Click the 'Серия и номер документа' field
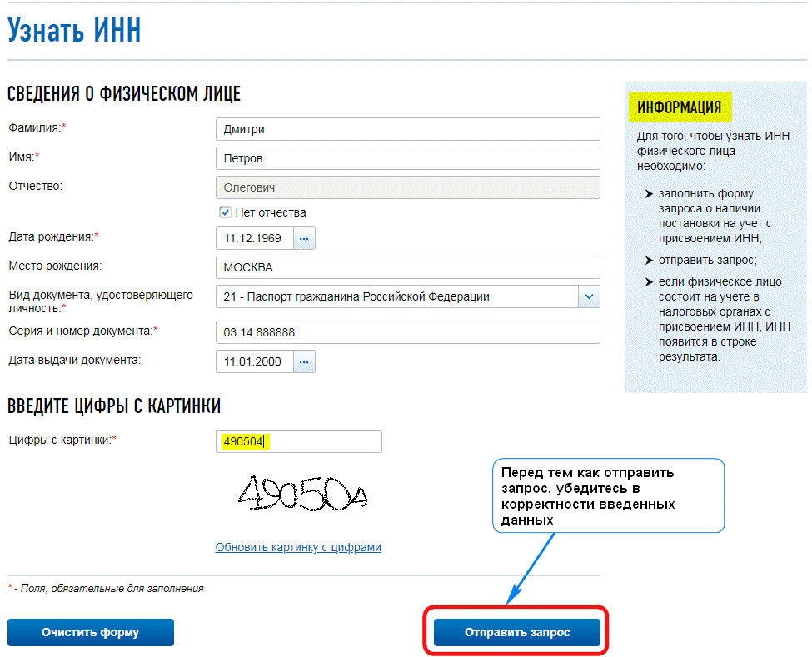This screenshot has height=657, width=812. 407,332
